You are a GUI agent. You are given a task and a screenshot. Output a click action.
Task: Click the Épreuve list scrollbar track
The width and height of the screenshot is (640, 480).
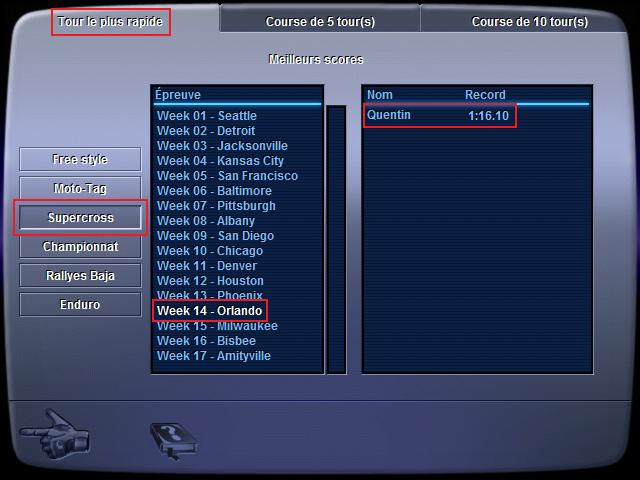(336, 239)
